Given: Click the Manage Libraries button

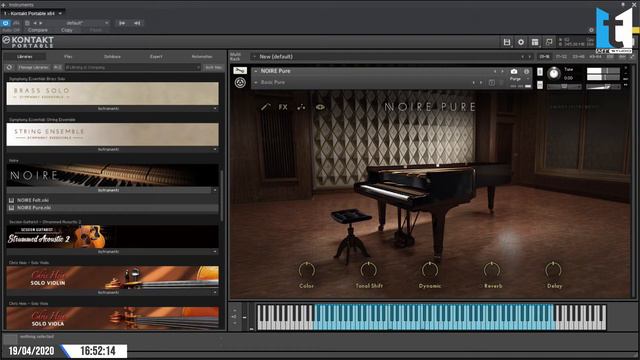Looking at the screenshot, I should [x=33, y=67].
